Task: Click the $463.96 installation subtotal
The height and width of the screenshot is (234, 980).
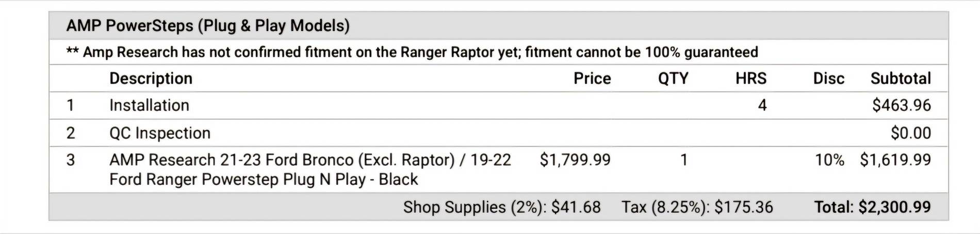Action: click(902, 105)
